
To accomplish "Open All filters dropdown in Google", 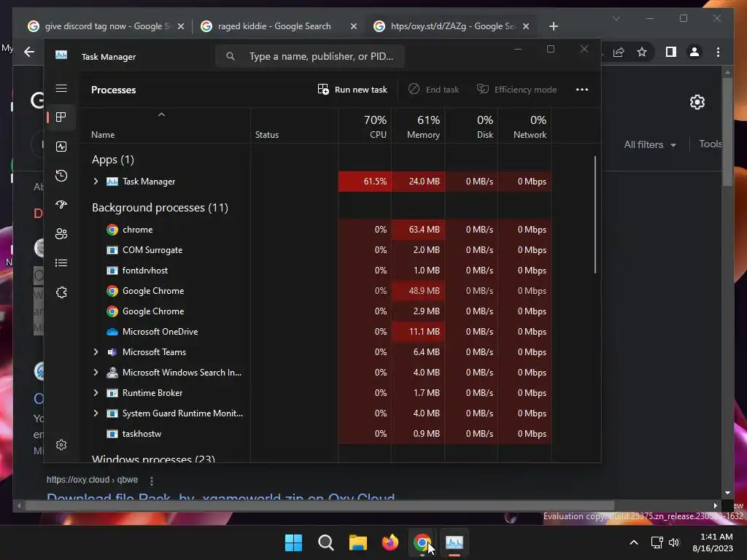I will point(650,145).
